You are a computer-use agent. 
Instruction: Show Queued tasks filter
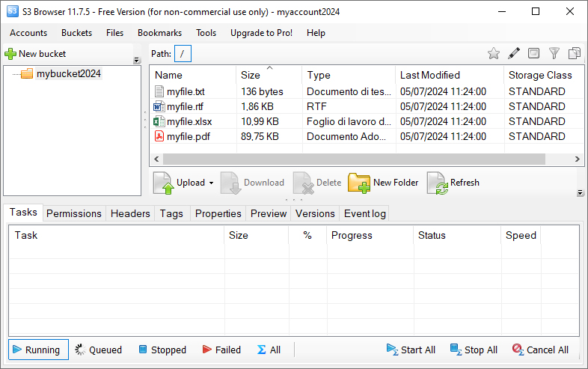point(98,350)
